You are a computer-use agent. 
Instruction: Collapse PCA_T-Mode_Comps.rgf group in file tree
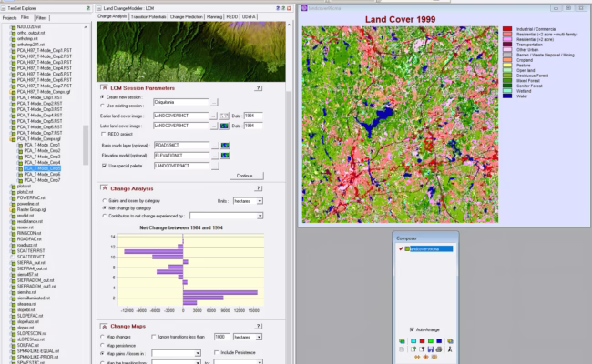[x=9, y=139]
